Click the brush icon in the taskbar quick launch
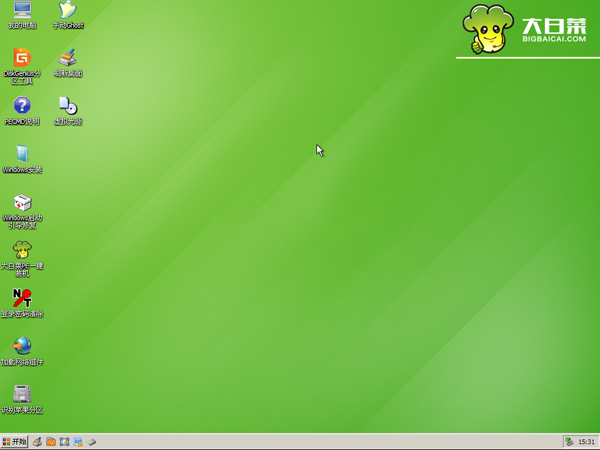This screenshot has width=600, height=450. (x=37, y=442)
